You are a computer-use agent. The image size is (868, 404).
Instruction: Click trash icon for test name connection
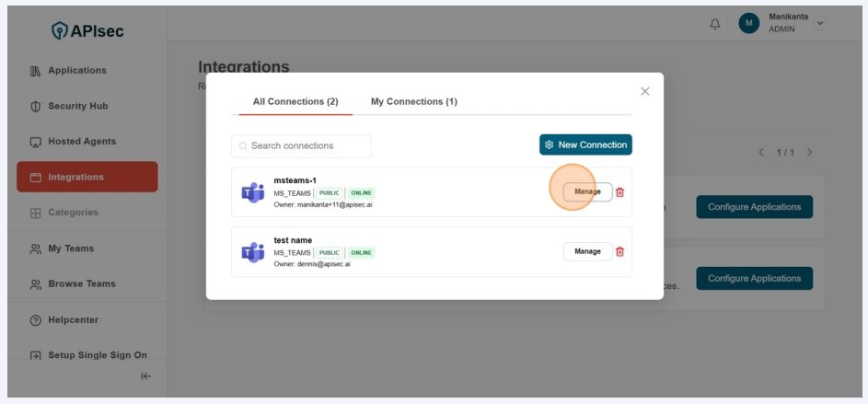tap(619, 251)
